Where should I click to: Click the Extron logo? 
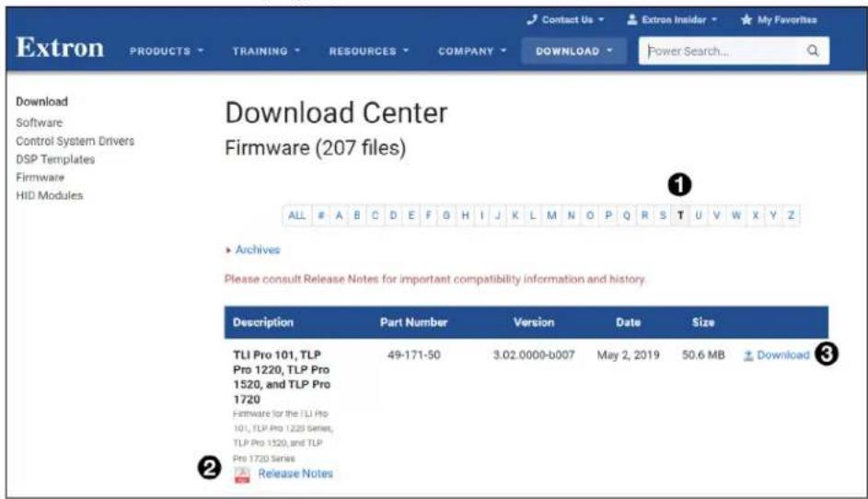pos(60,48)
